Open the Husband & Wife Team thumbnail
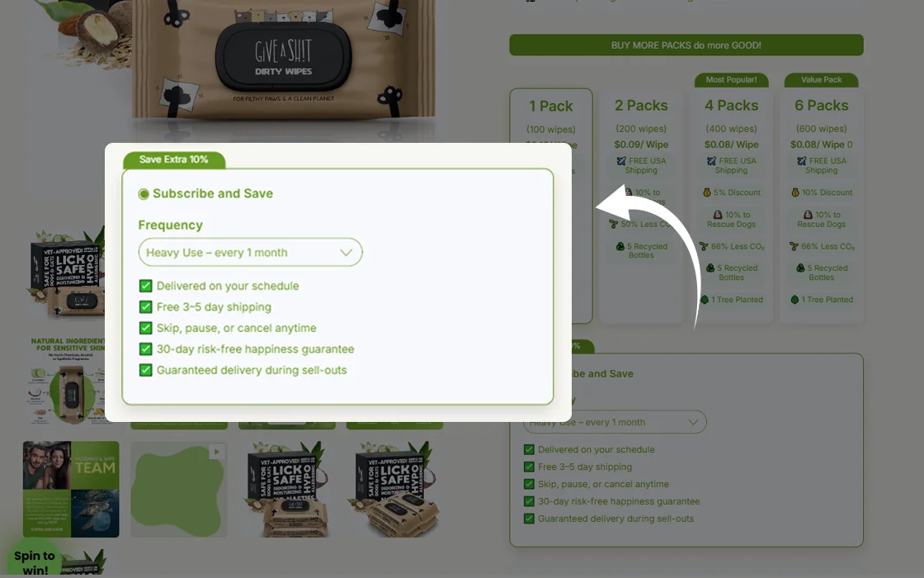 (71, 489)
